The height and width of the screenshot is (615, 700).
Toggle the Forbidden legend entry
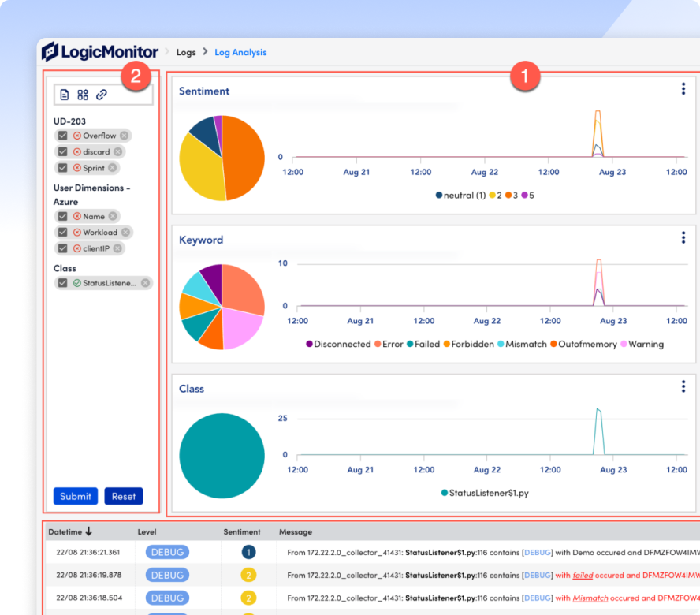tap(469, 344)
